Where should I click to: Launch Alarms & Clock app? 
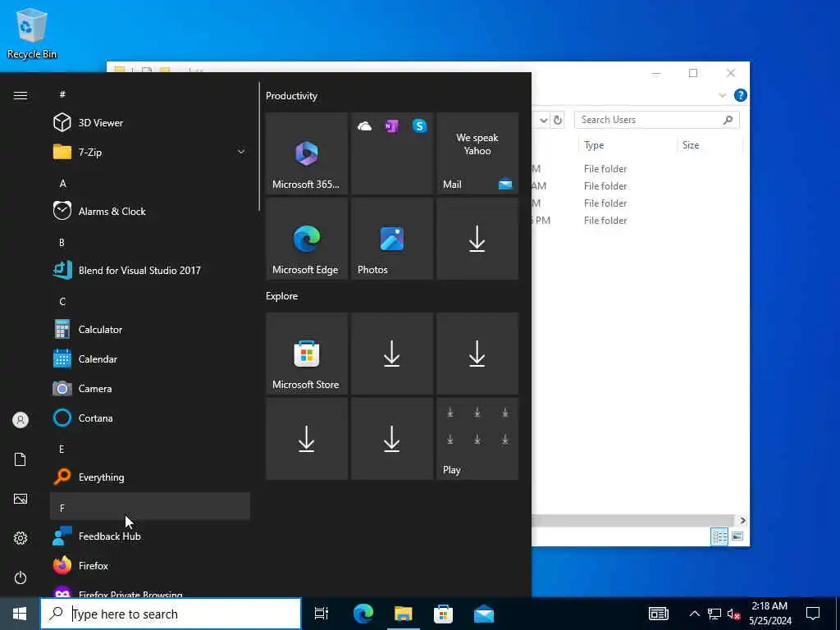[150, 211]
